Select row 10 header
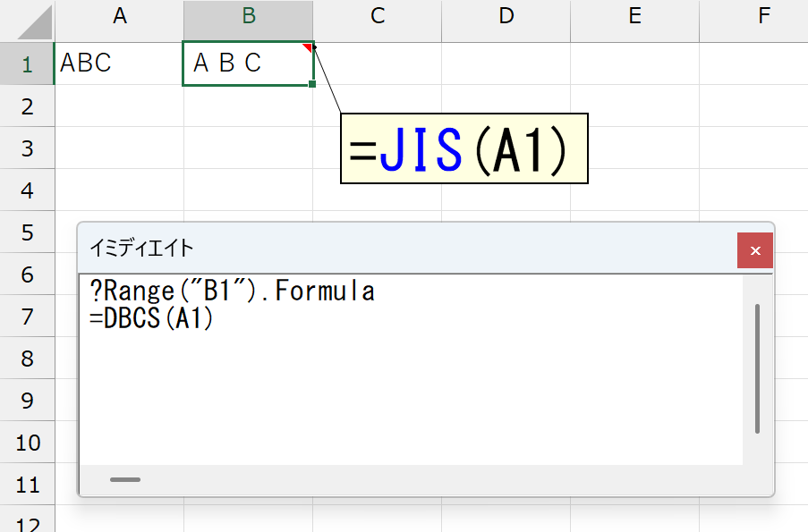This screenshot has height=532, width=808. tap(28, 443)
